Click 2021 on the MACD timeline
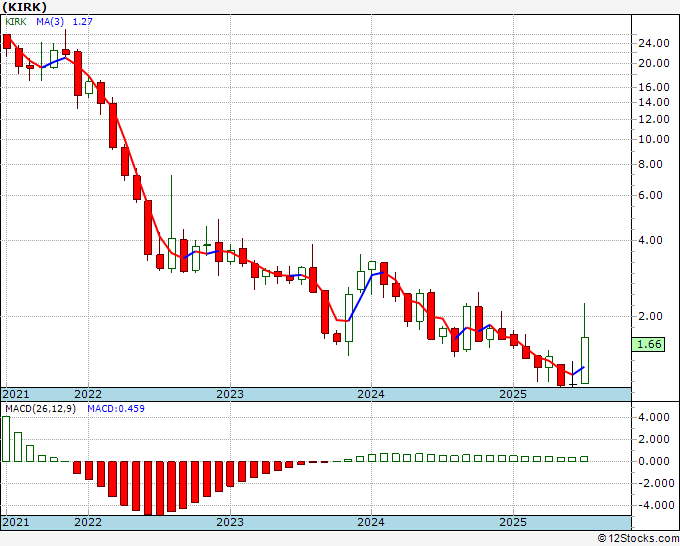 coord(16,522)
